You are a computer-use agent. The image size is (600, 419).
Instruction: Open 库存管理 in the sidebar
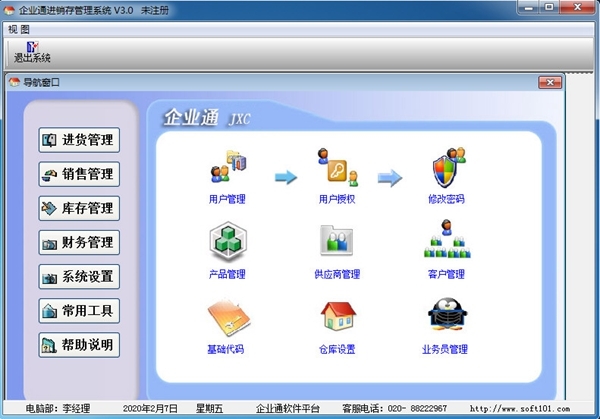click(79, 208)
